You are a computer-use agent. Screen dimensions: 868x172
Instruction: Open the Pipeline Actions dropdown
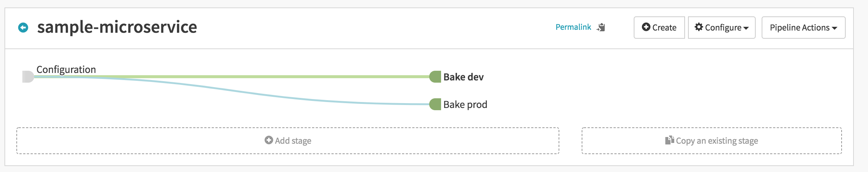point(803,28)
